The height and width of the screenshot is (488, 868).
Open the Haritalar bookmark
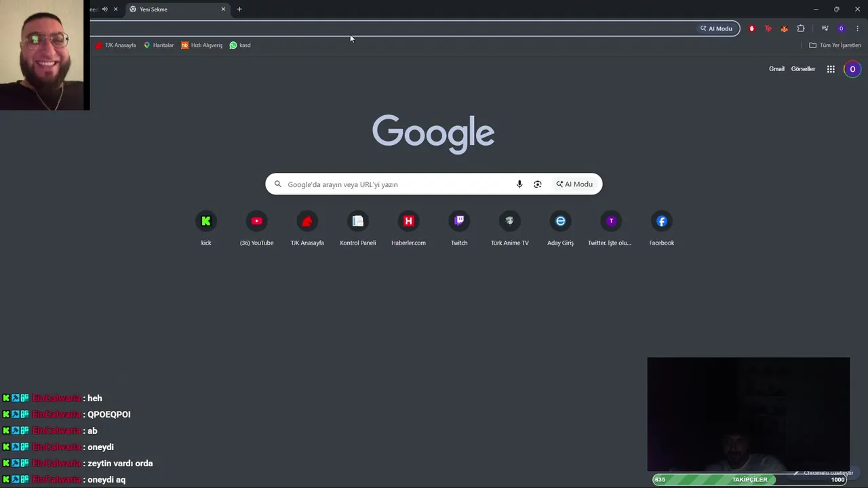159,45
